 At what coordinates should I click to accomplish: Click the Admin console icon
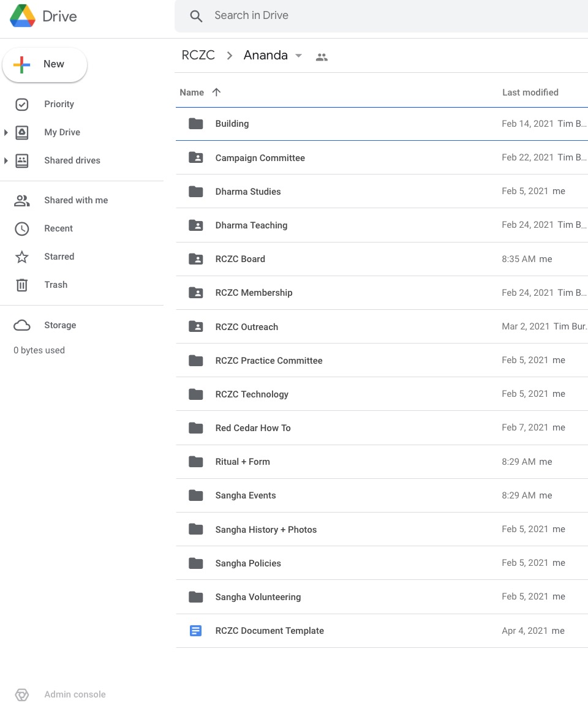(22, 694)
